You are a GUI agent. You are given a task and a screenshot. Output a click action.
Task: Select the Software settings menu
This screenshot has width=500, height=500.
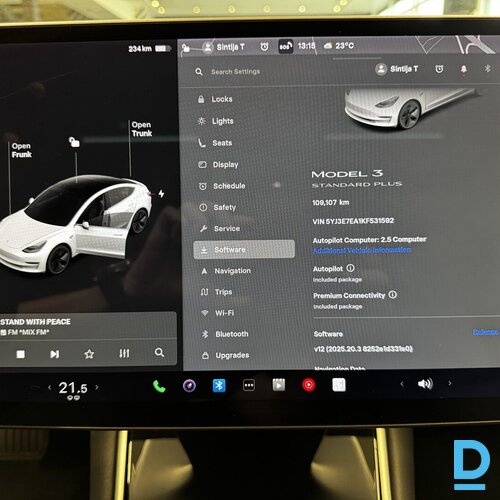244,249
